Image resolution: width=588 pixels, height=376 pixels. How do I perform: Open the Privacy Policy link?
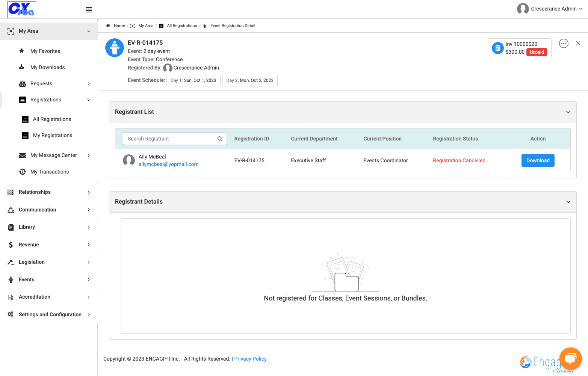[250, 359]
